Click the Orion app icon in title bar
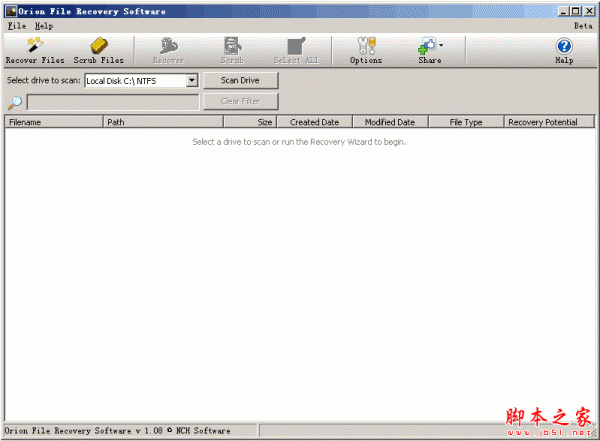This screenshot has height=441, width=600. pos(11,11)
